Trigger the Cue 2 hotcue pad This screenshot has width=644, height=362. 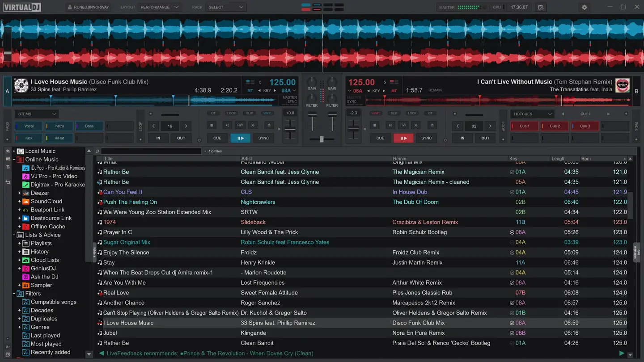click(555, 126)
